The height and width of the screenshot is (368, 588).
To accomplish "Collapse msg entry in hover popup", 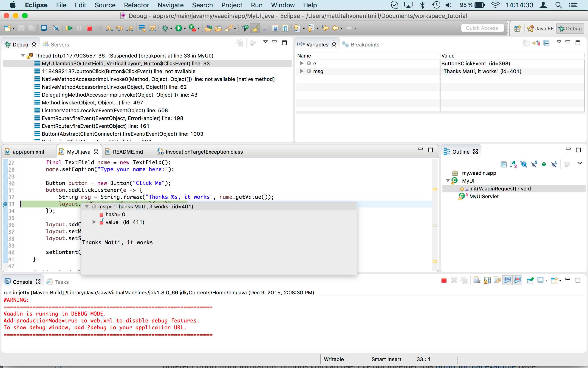I will [87, 206].
